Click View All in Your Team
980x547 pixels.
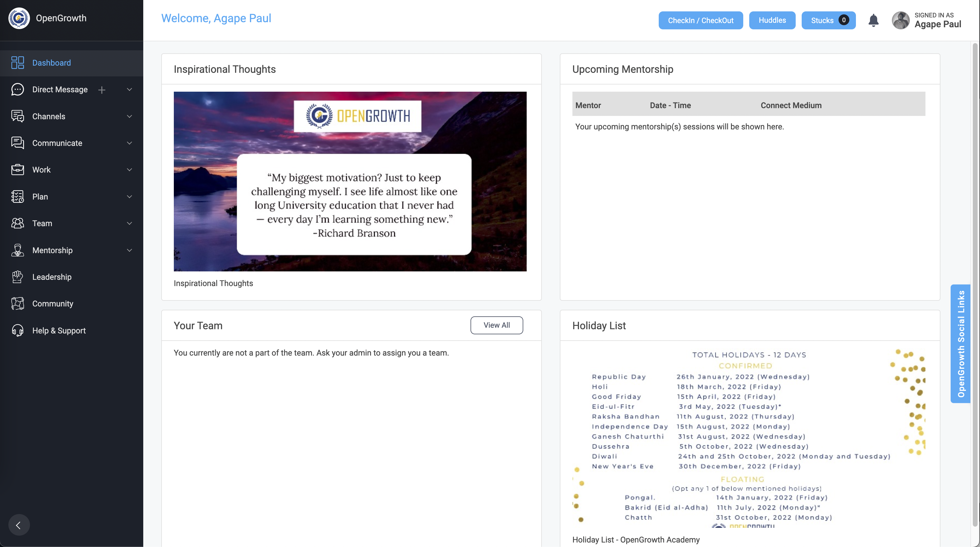[497, 325]
